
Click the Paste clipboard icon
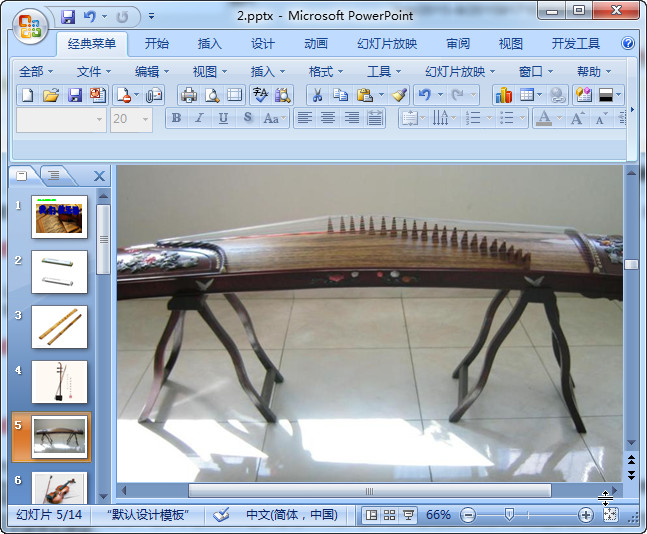pyautogui.click(x=365, y=96)
